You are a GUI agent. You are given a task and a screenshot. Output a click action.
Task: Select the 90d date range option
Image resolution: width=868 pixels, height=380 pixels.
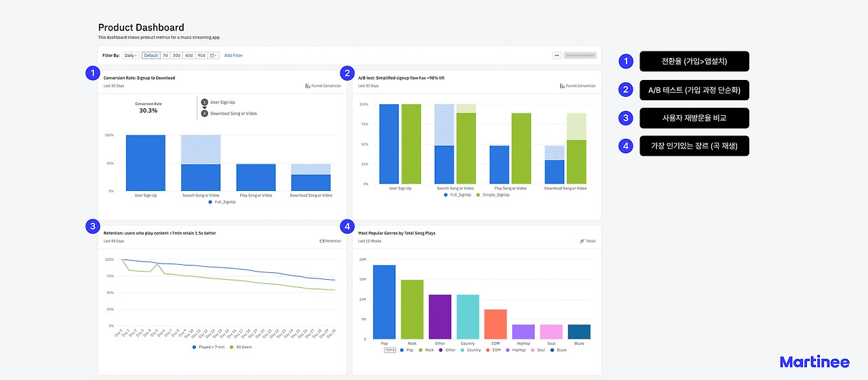point(201,56)
